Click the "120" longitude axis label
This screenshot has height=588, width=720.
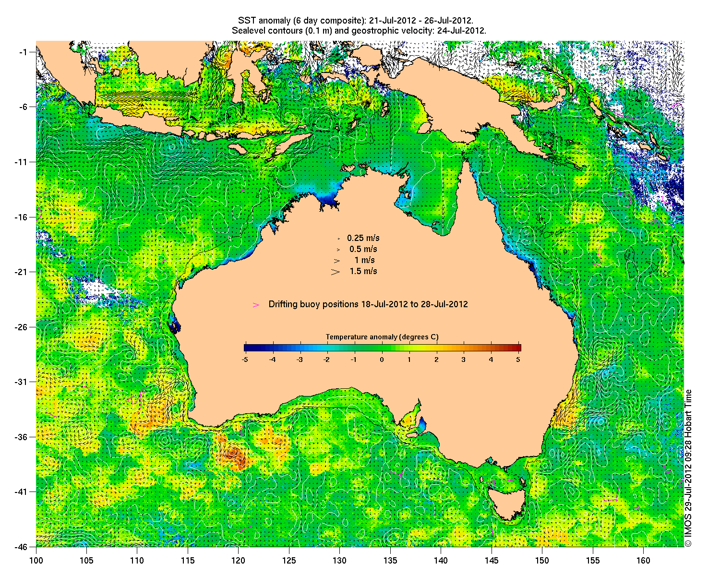click(x=238, y=561)
